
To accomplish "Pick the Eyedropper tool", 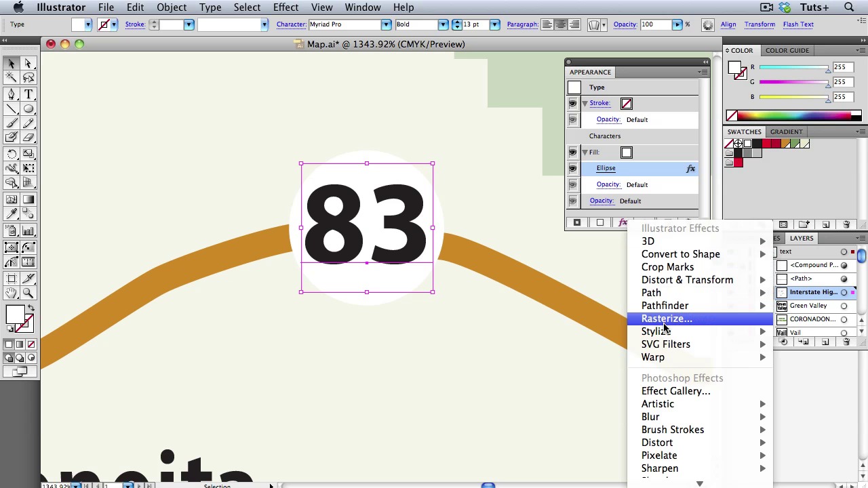I will pyautogui.click(x=12, y=215).
